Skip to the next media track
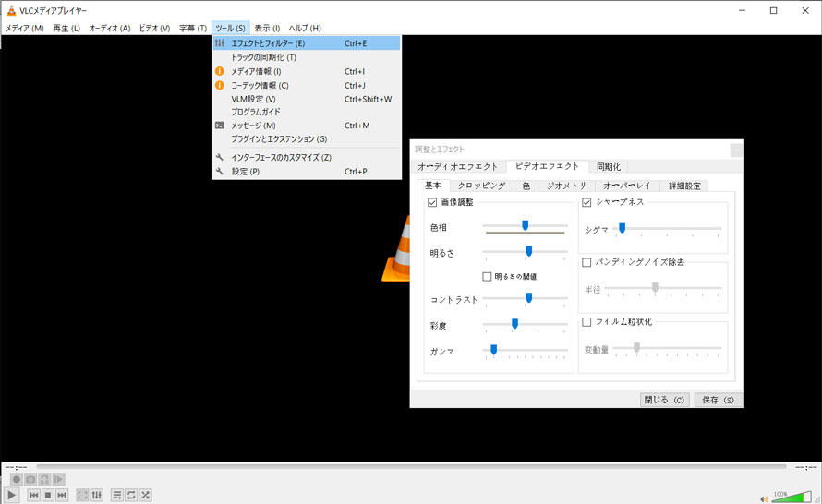The image size is (822, 504). click(62, 496)
